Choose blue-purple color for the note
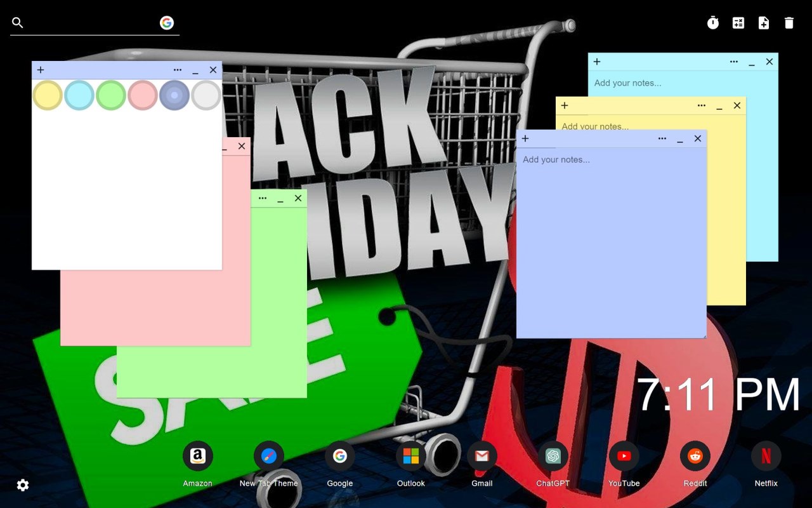The image size is (812, 508). click(x=174, y=95)
